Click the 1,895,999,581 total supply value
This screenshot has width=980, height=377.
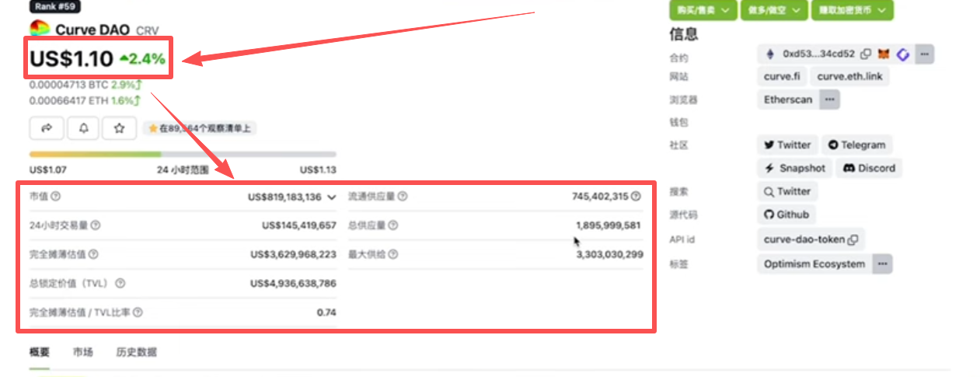tap(609, 225)
